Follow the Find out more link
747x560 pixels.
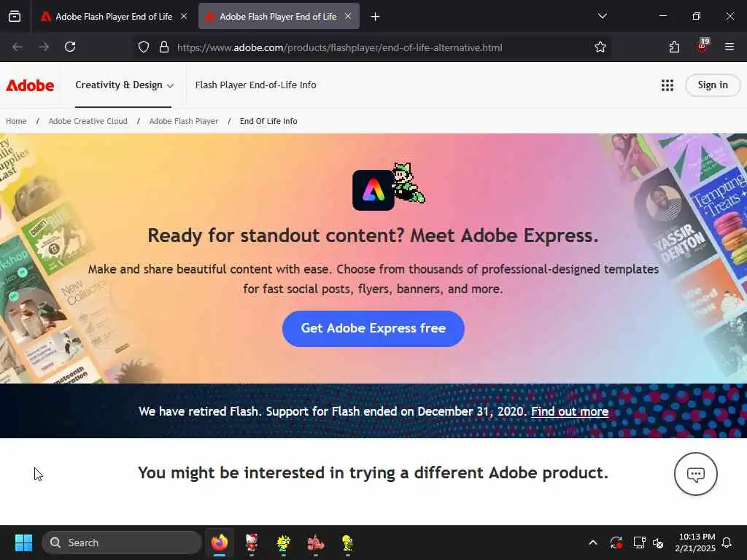569,411
